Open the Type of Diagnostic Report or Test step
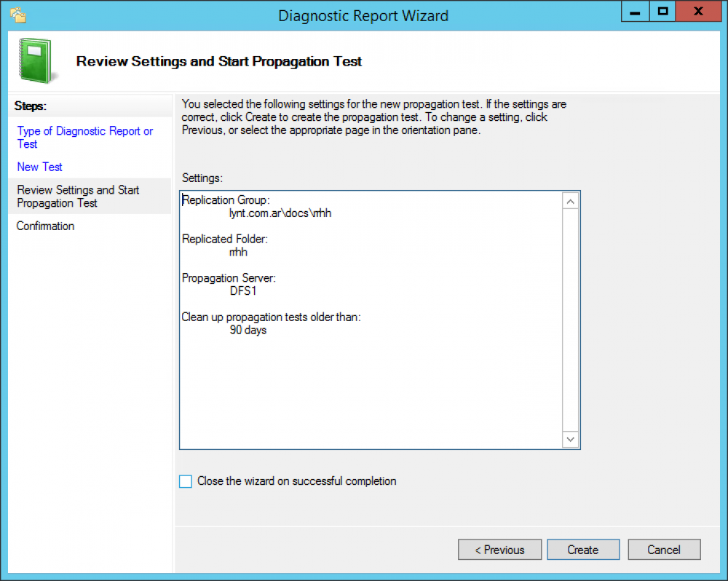Screen dimensions: 728x581 (85, 138)
